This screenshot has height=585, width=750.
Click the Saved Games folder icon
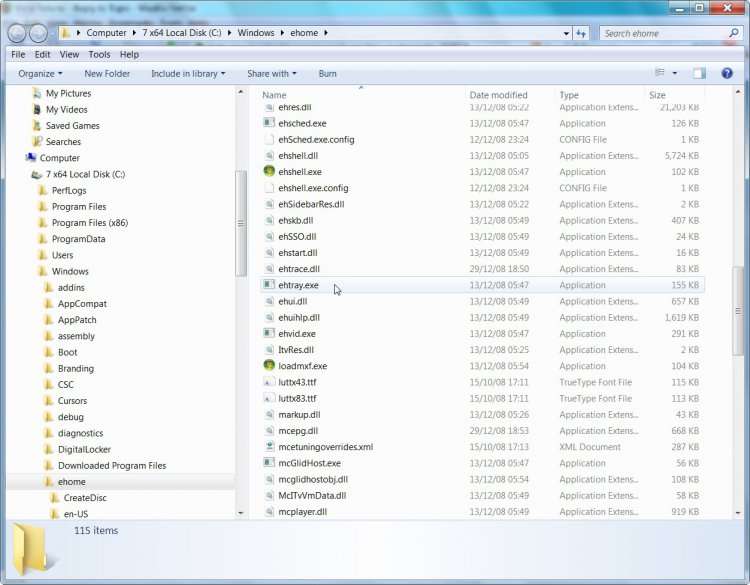click(37, 125)
